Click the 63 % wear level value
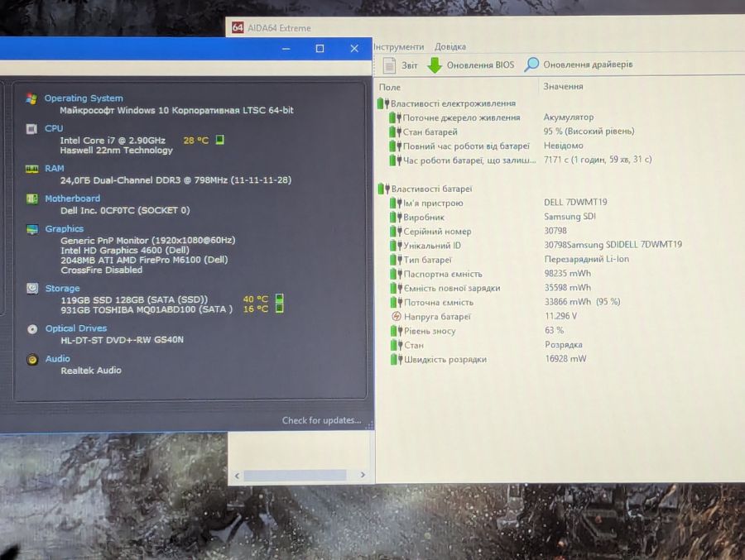This screenshot has width=745, height=560. [554, 330]
